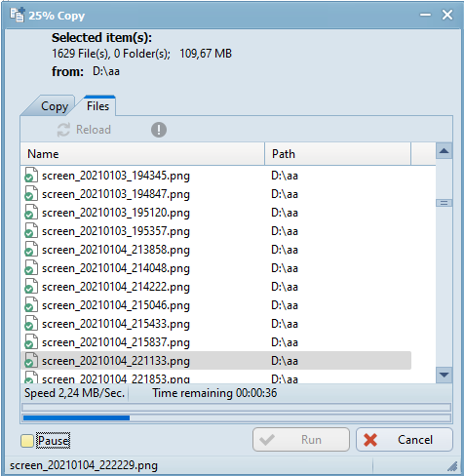Click file icon for screen_20210103_194345.png
464x476 pixels.
coord(31,176)
